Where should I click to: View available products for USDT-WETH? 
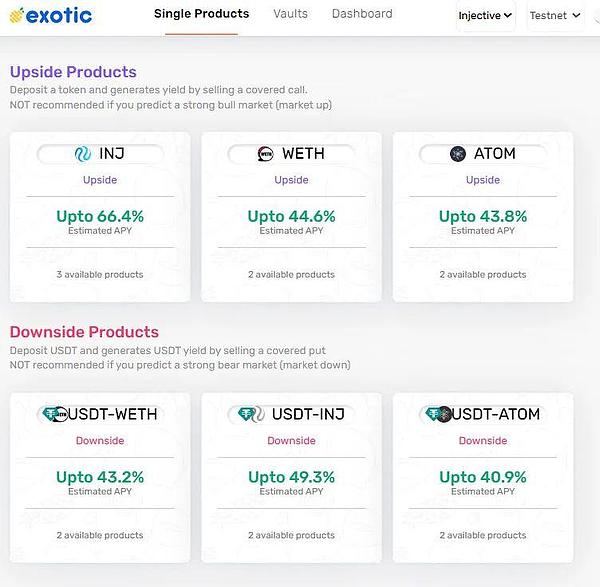(x=100, y=535)
